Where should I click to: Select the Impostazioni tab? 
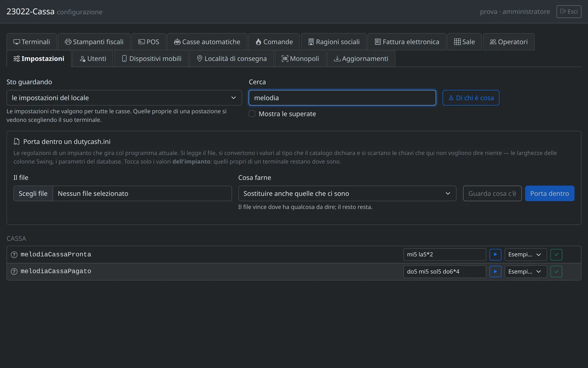tap(39, 59)
